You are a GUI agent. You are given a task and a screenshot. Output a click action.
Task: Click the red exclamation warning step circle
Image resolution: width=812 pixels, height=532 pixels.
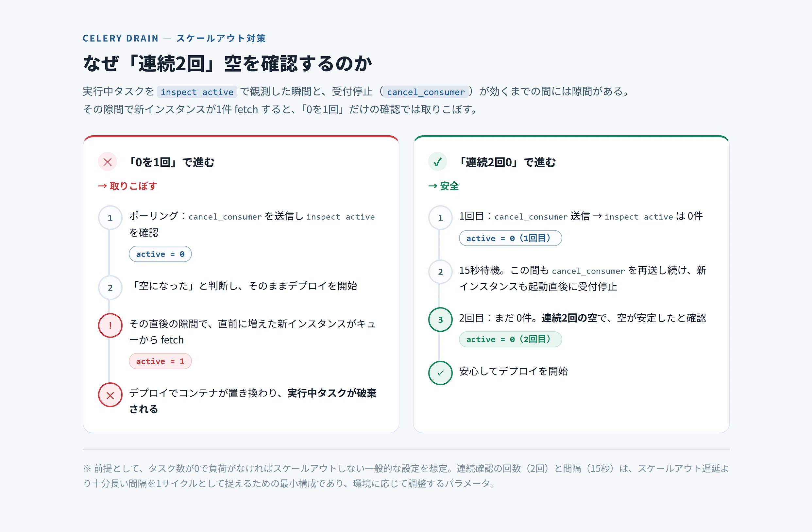[110, 325]
